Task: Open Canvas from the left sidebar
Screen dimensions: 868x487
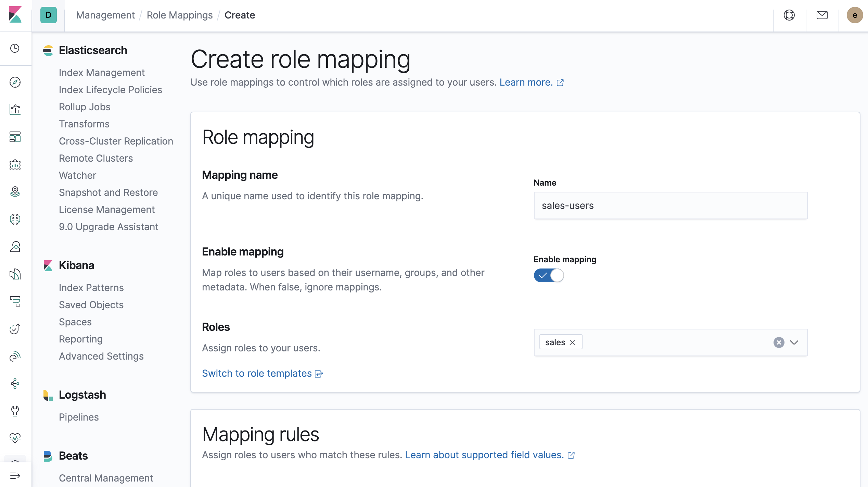Action: (15, 165)
